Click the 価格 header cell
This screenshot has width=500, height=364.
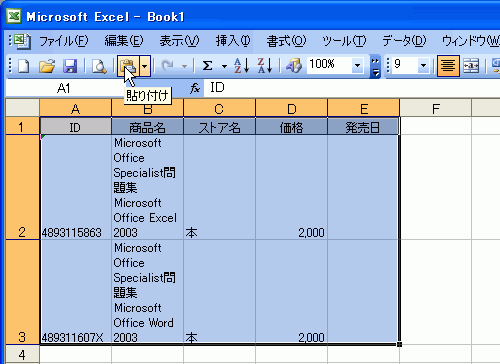(292, 127)
